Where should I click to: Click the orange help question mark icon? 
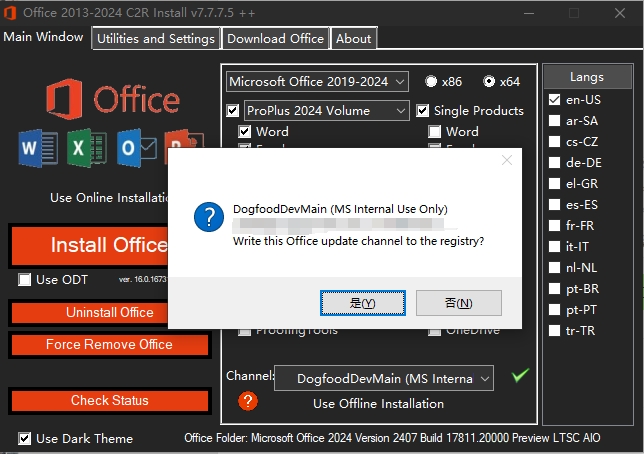[x=248, y=401]
